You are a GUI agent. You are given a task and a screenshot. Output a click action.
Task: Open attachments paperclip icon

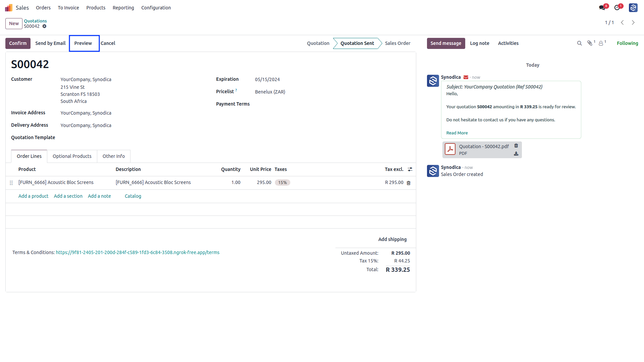[x=590, y=43]
